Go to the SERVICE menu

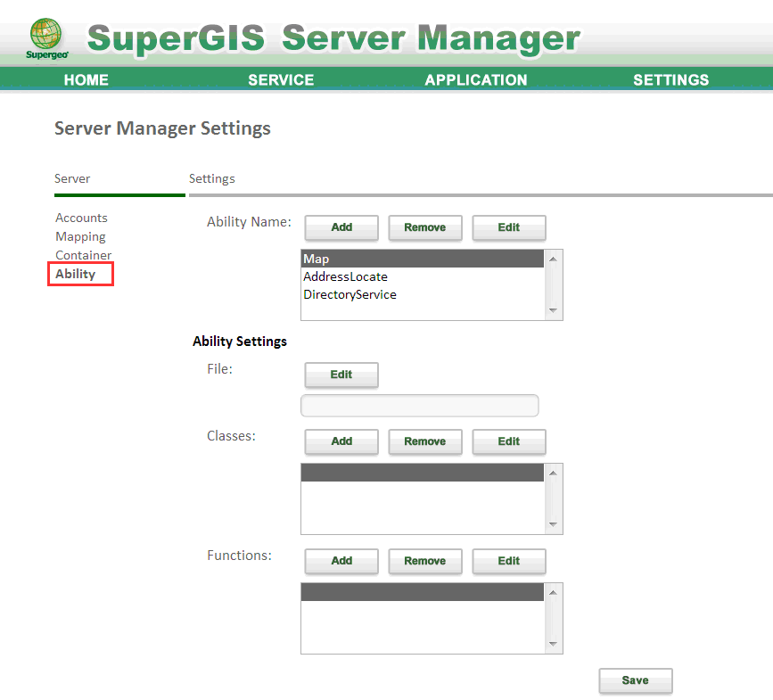click(281, 80)
